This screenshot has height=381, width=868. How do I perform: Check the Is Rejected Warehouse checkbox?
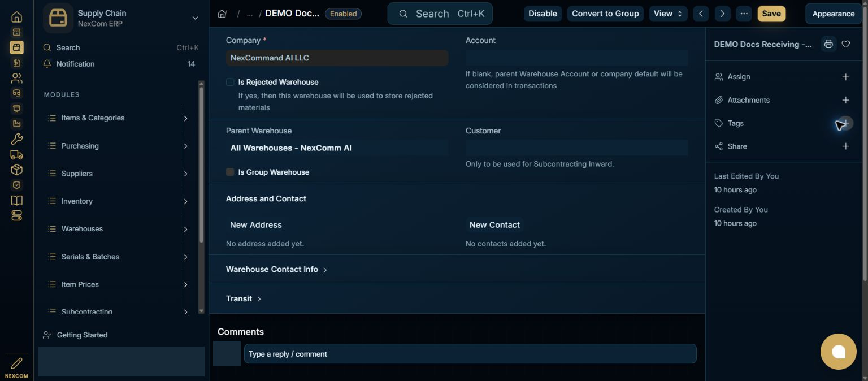[x=230, y=82]
